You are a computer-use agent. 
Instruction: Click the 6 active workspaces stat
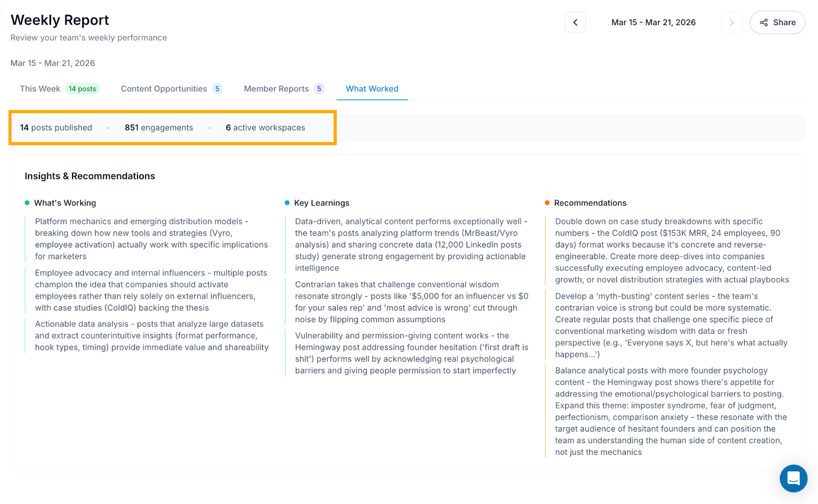[x=265, y=128]
